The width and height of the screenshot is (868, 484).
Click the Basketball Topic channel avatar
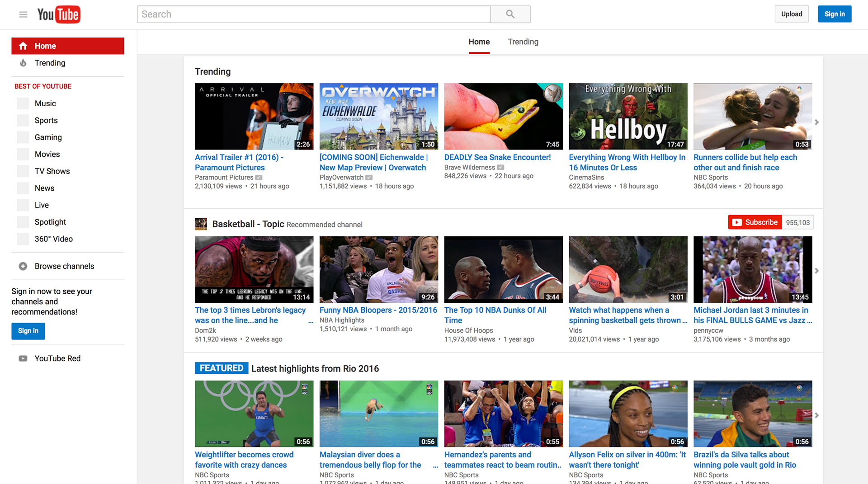pyautogui.click(x=201, y=224)
